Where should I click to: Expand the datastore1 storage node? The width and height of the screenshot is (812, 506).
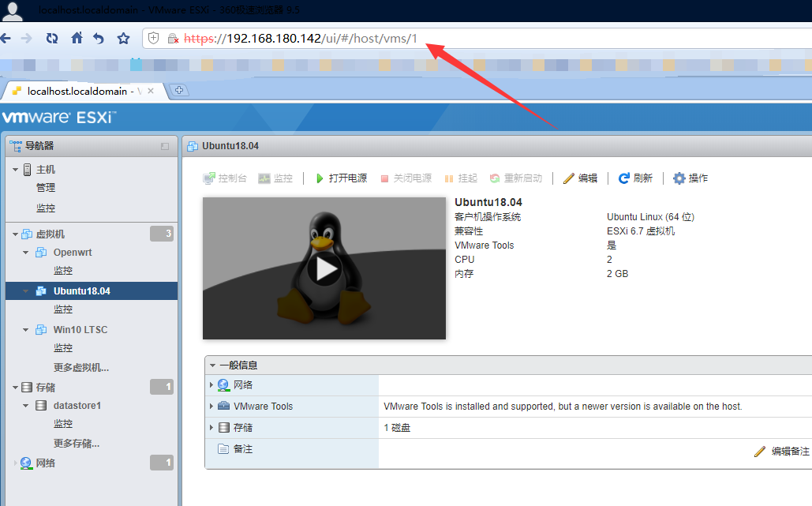click(25, 405)
